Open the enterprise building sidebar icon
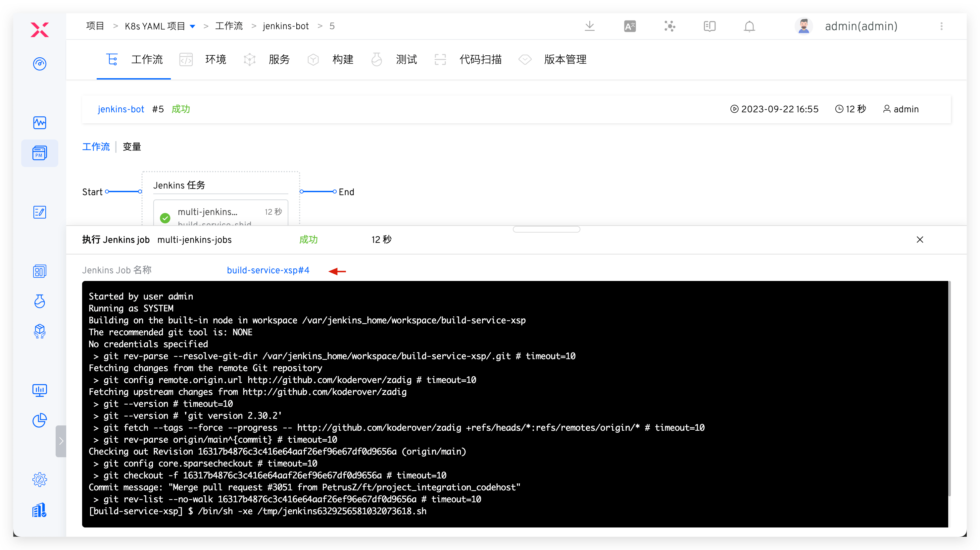 click(x=40, y=509)
